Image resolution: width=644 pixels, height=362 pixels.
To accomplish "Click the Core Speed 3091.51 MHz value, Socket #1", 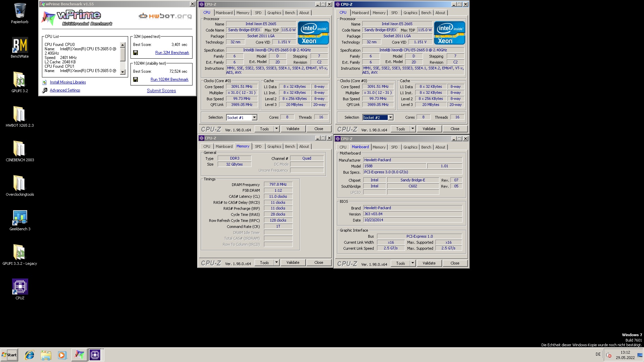I will click(241, 86).
